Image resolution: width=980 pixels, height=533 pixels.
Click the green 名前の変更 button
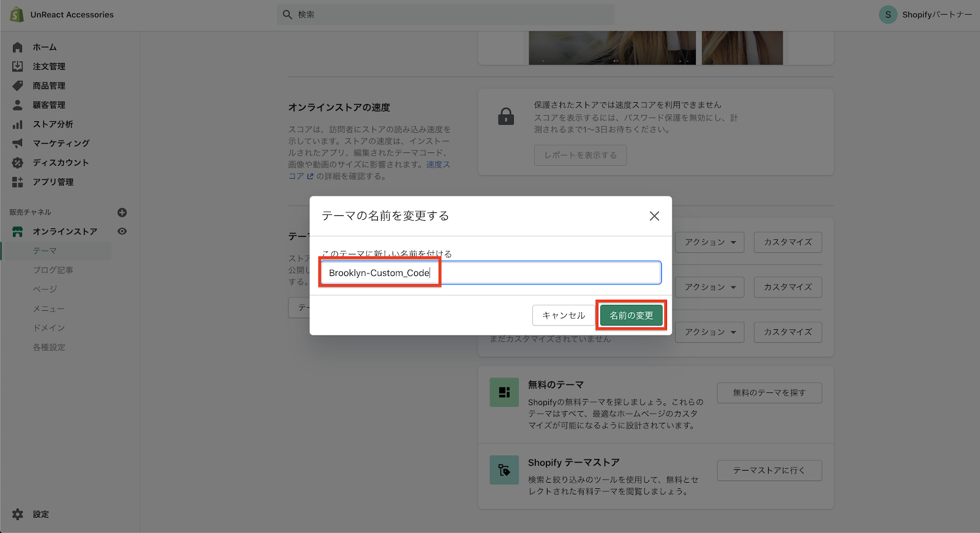coord(631,315)
